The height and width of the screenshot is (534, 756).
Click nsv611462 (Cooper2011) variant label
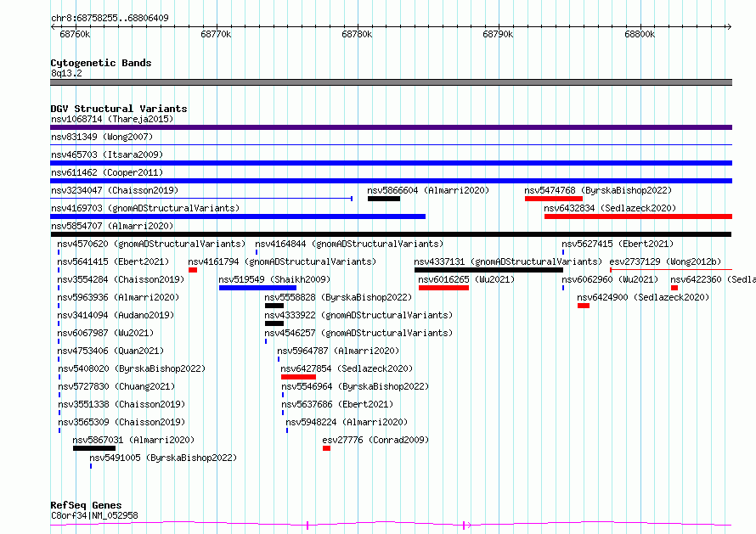pos(107,172)
